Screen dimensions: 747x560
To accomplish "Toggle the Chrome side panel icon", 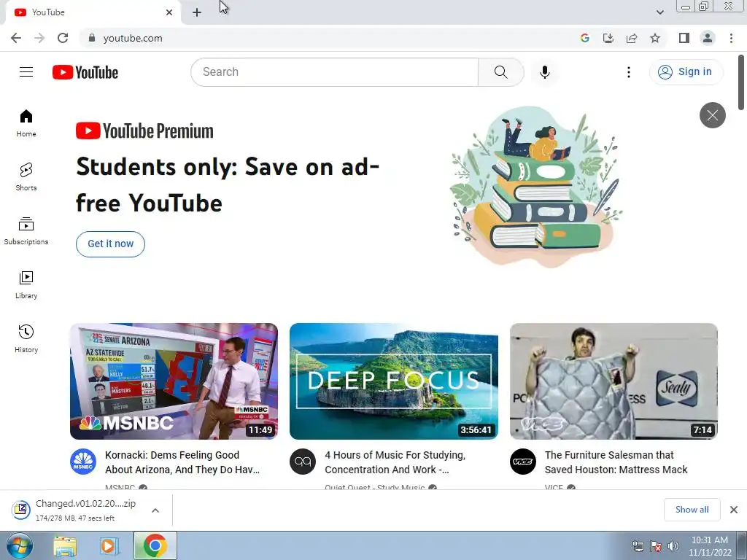I will pyautogui.click(x=684, y=38).
